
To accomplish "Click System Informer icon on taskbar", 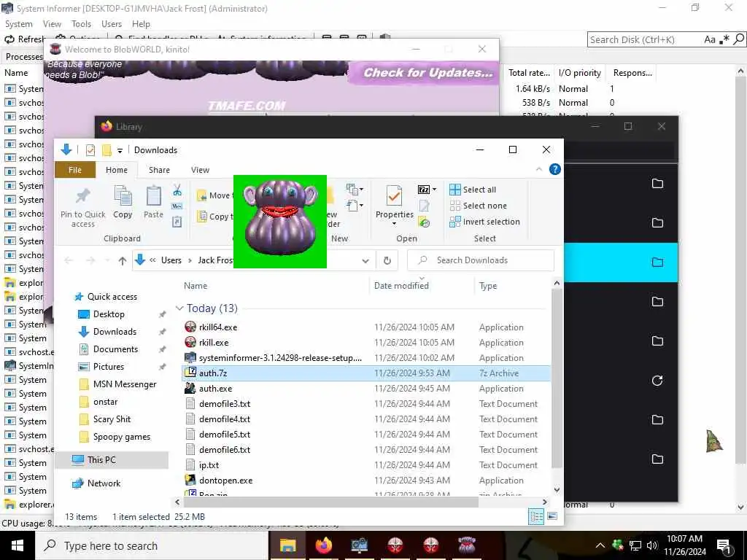I will [x=359, y=545].
